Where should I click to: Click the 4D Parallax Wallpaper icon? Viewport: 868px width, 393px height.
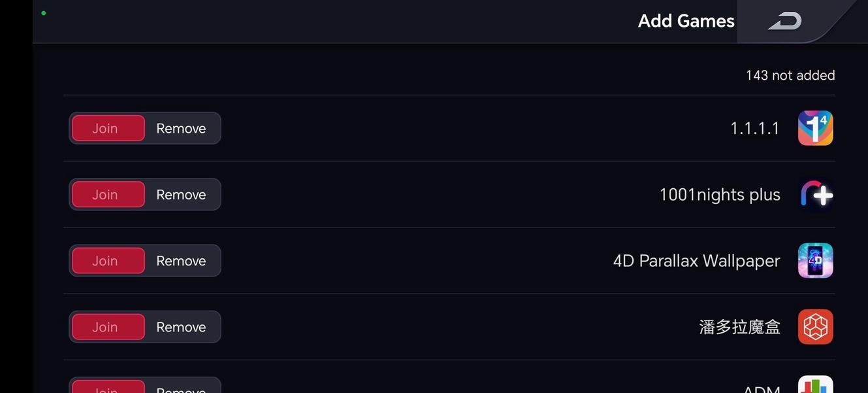pos(815,261)
